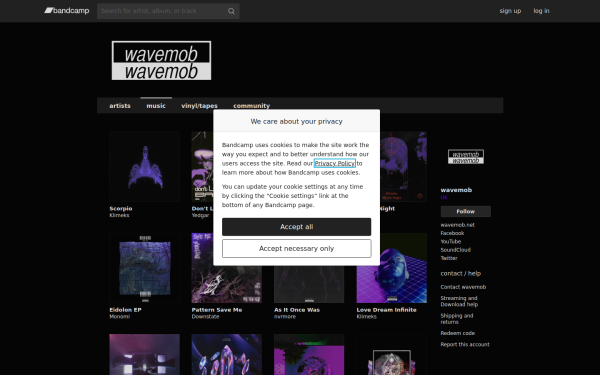Open the Redeem code link
The image size is (600, 375).
click(x=457, y=333)
